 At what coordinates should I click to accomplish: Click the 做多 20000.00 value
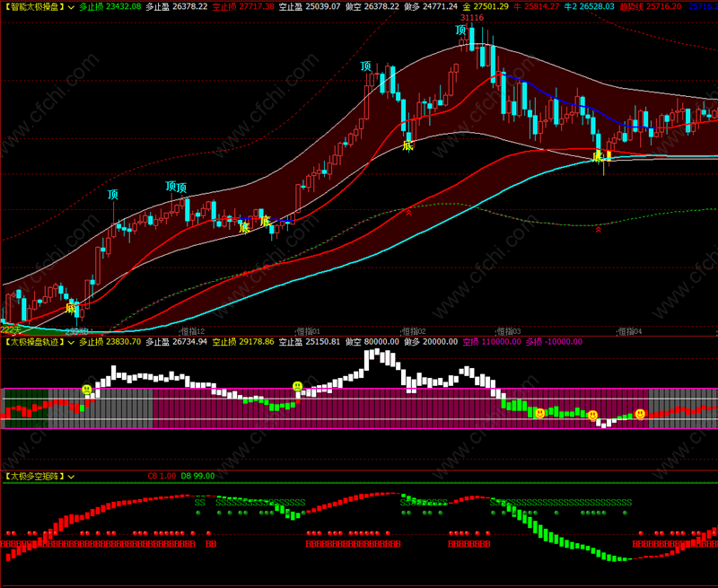click(x=431, y=342)
